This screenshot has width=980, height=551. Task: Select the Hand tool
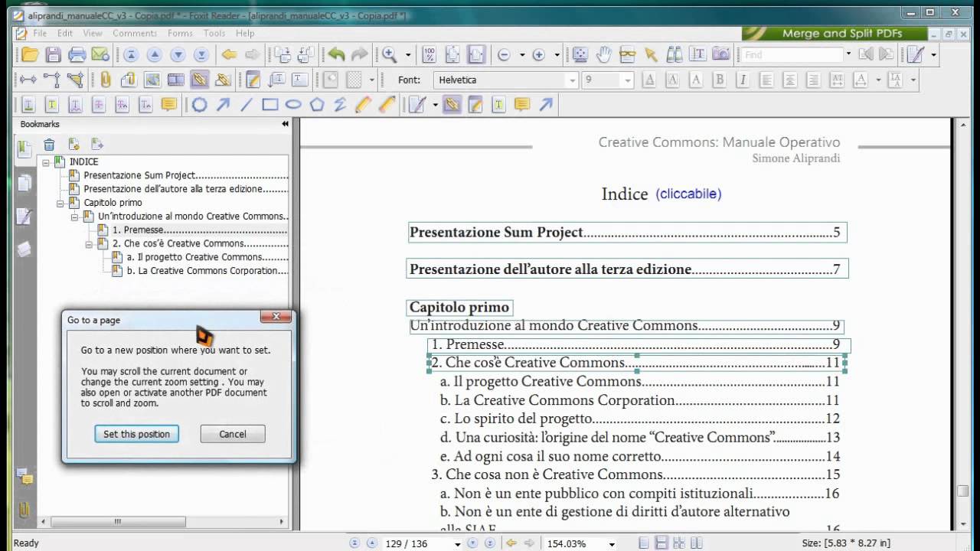[604, 54]
